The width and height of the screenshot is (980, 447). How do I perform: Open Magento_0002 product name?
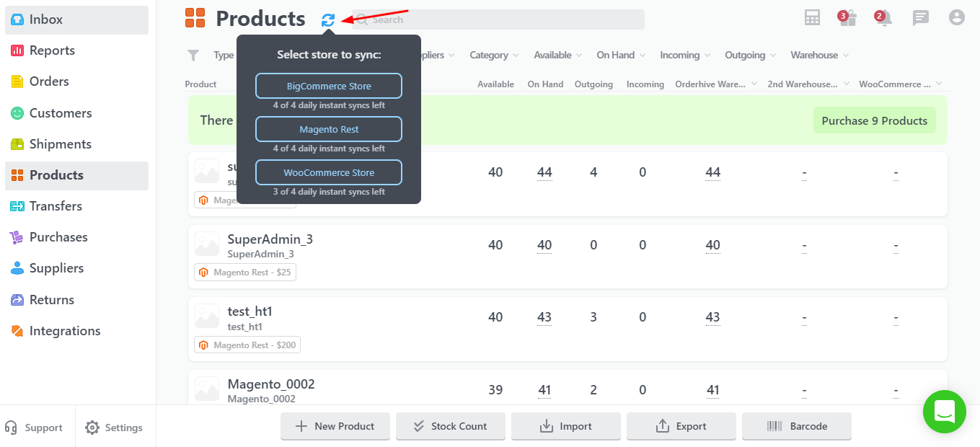click(271, 384)
